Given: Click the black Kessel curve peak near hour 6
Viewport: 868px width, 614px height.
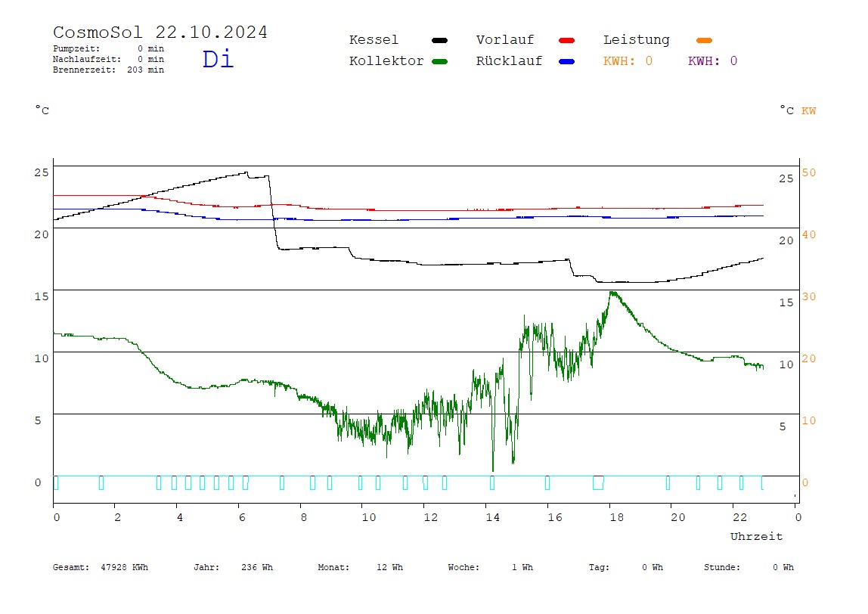Looking at the screenshot, I should coord(246,172).
